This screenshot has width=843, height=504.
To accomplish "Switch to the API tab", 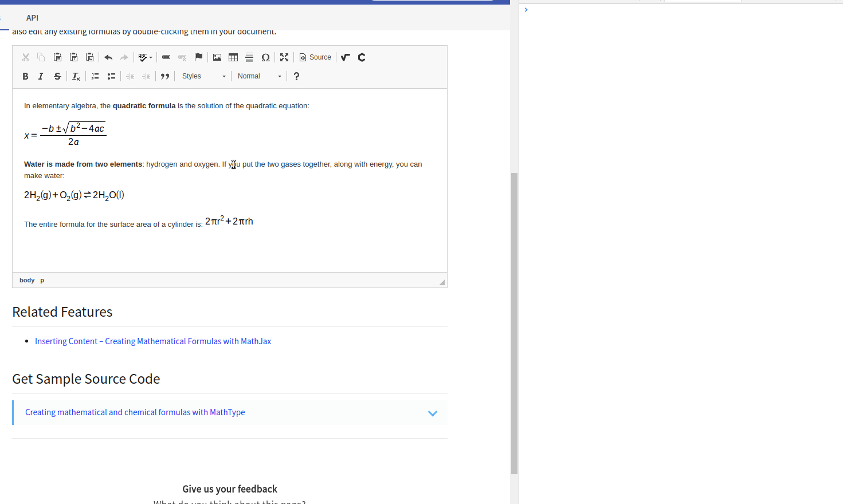I will pyautogui.click(x=32, y=18).
